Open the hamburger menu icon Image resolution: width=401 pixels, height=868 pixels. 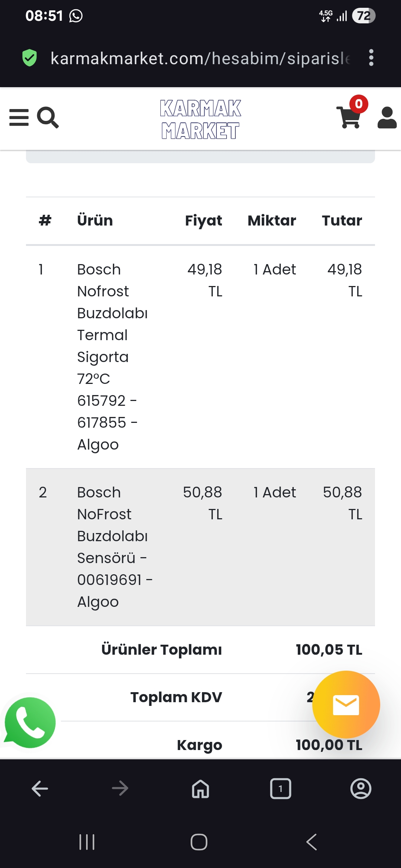pos(19,118)
